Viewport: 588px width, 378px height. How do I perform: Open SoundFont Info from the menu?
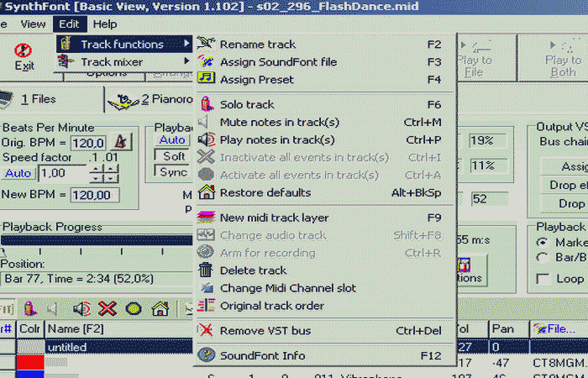pyautogui.click(x=262, y=355)
